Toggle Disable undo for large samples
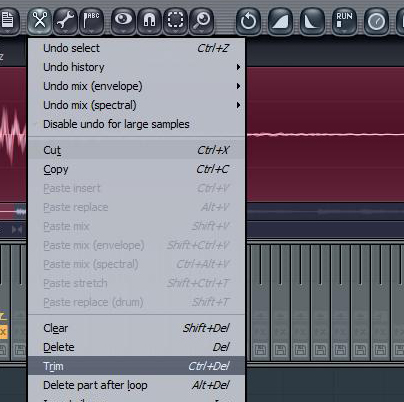 click(x=137, y=124)
